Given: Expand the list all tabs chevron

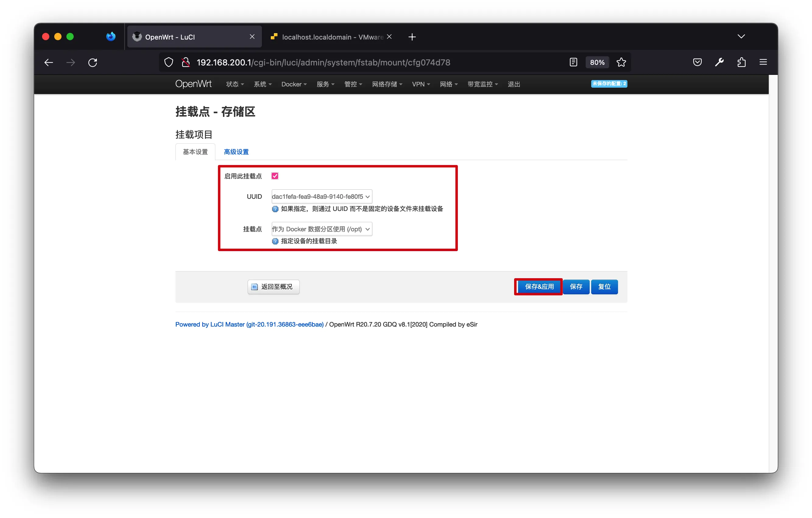Looking at the screenshot, I should click(741, 37).
